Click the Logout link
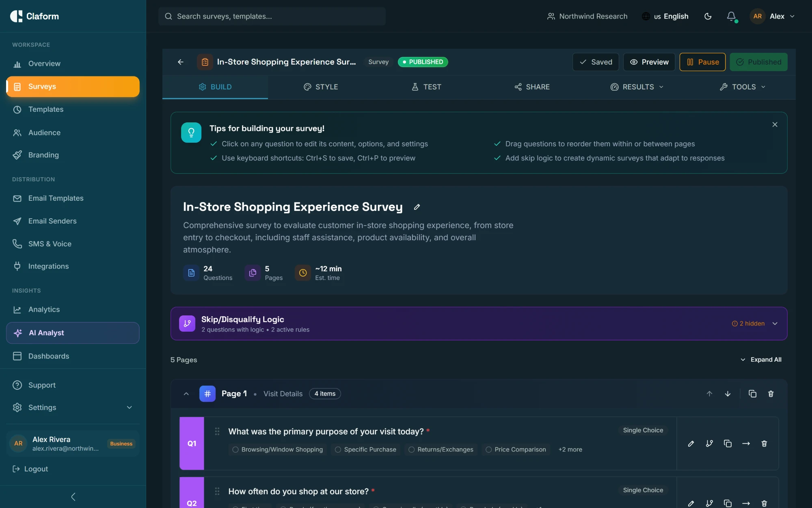 (x=30, y=469)
